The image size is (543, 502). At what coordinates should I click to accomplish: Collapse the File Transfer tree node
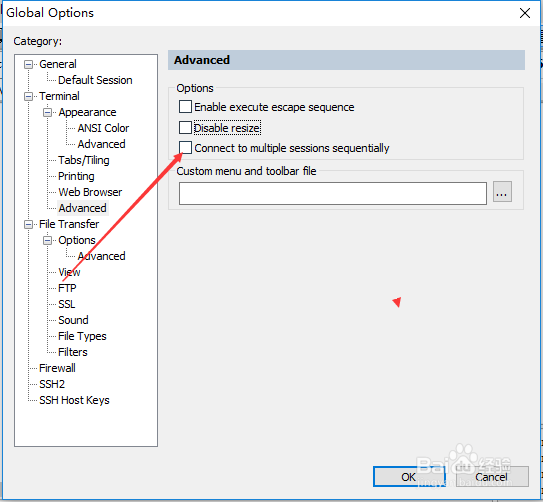point(28,224)
